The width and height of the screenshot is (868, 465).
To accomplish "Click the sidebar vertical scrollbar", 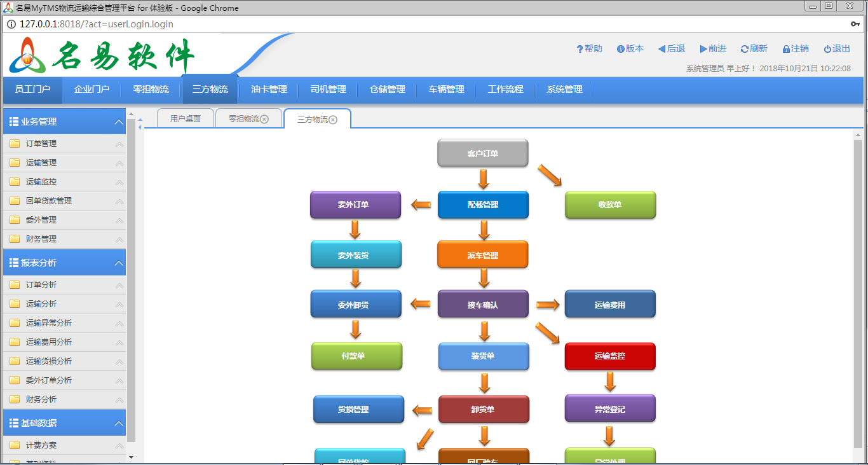I will pos(132,280).
